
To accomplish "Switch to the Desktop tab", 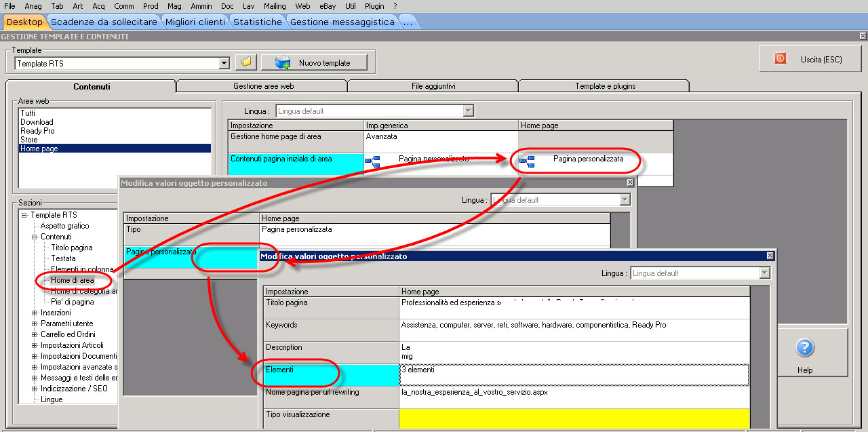I will point(24,22).
